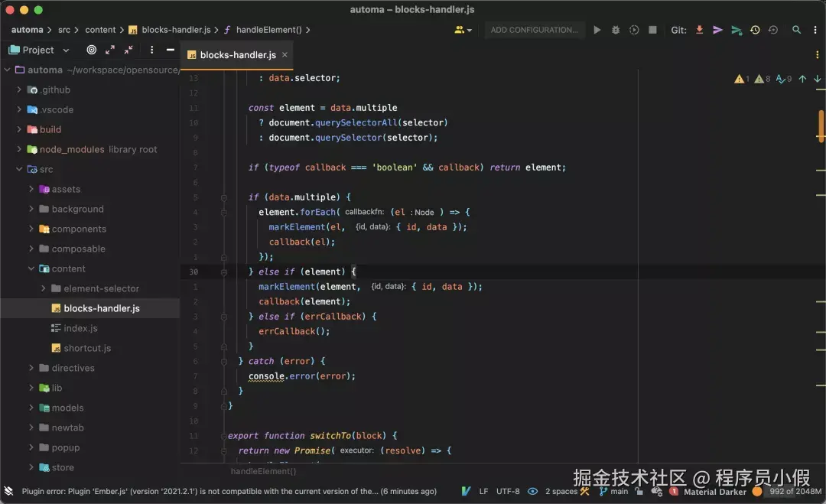
Task: Locate the opened file with the target icon
Action: tap(91, 50)
